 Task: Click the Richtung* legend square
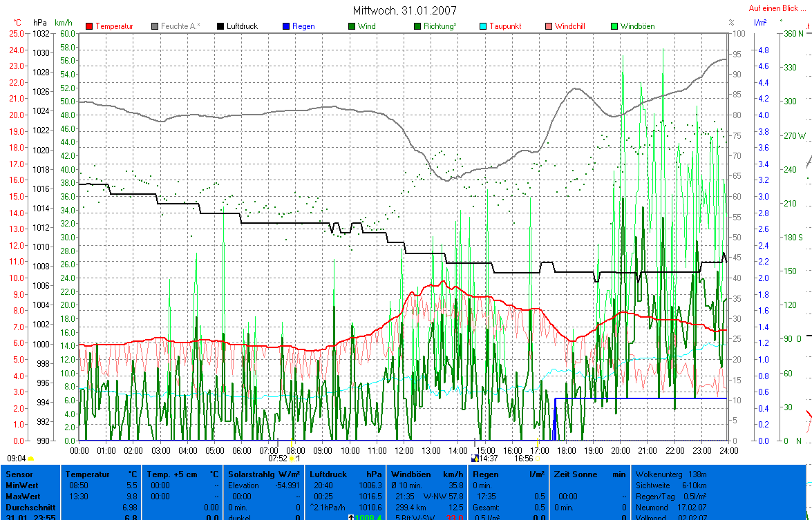tap(418, 26)
